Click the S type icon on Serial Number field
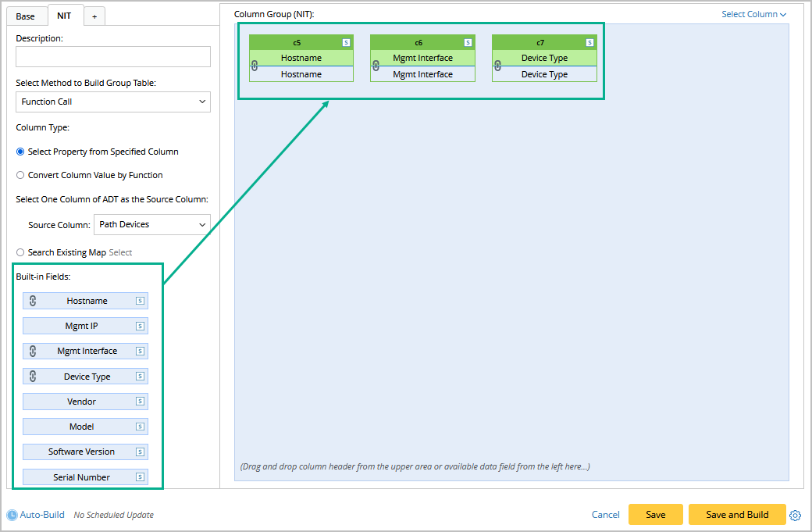Screen dimensions: 812x532 point(140,477)
